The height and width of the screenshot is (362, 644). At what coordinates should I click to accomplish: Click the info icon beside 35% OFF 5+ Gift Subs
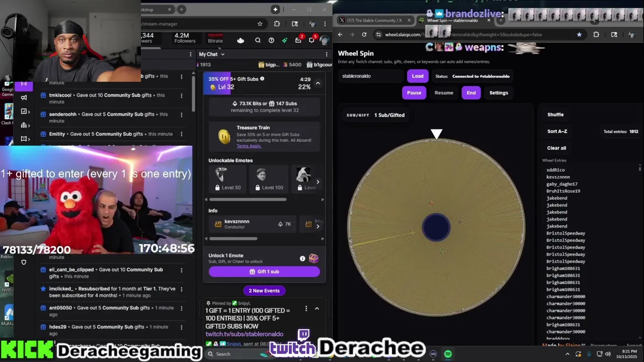pos(262,79)
